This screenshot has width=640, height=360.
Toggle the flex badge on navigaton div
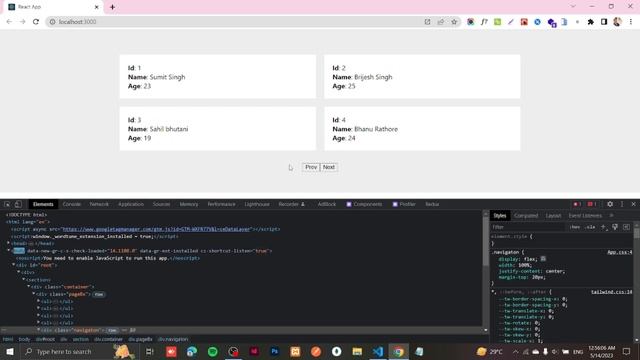point(112,330)
